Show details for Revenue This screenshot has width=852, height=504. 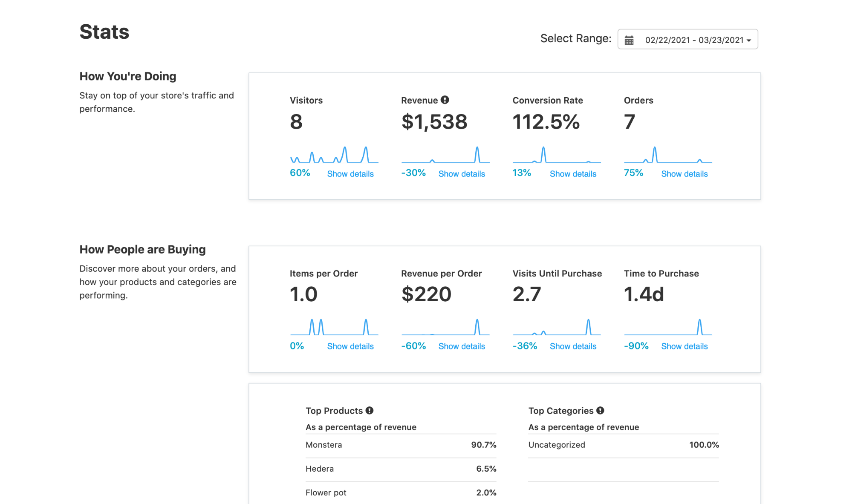point(462,173)
